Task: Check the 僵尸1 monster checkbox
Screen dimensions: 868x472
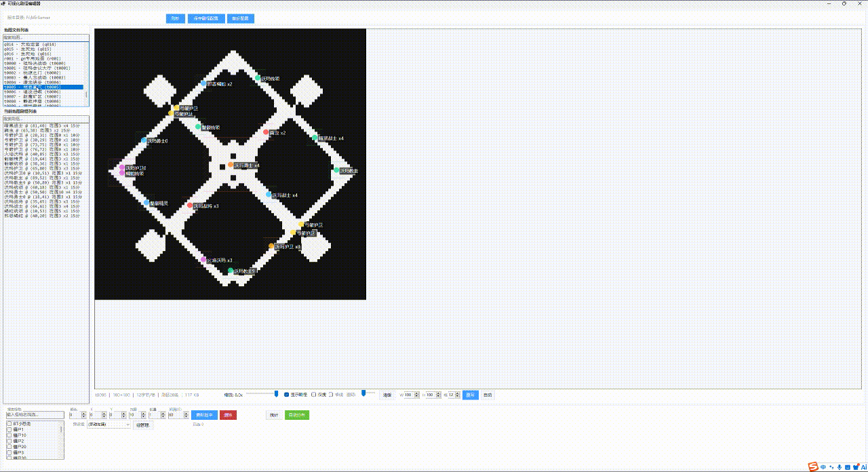Action: (x=9, y=429)
